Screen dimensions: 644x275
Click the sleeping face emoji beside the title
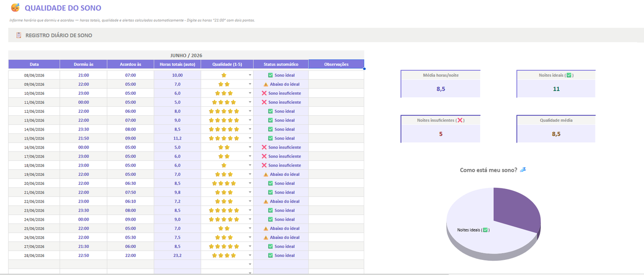(16, 8)
